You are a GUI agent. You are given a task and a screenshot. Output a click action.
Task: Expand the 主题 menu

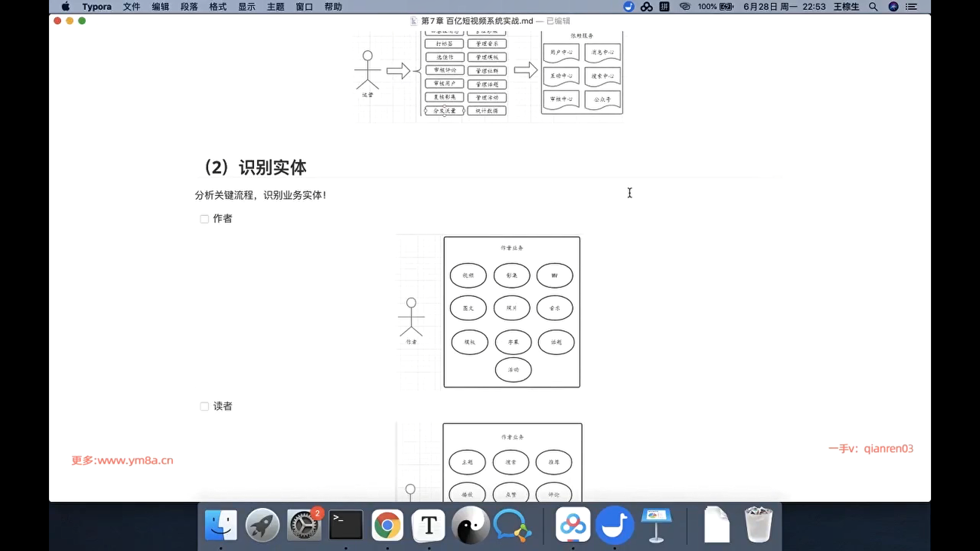[x=276, y=7]
